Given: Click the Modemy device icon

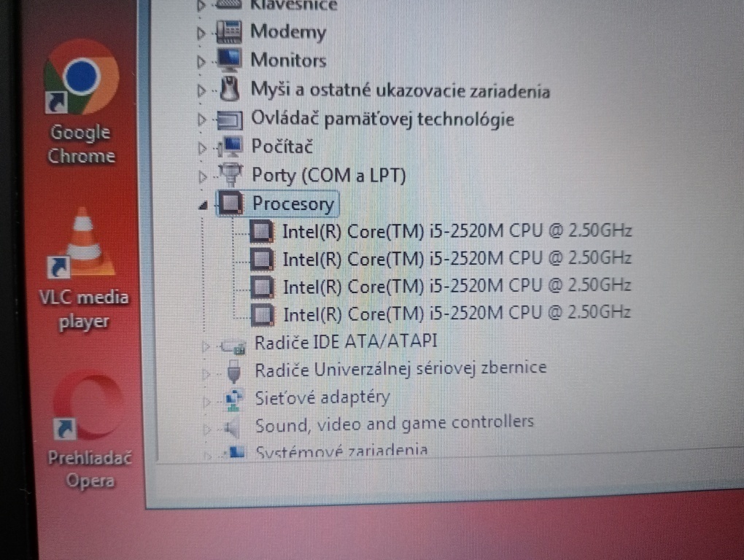Looking at the screenshot, I should 229,32.
